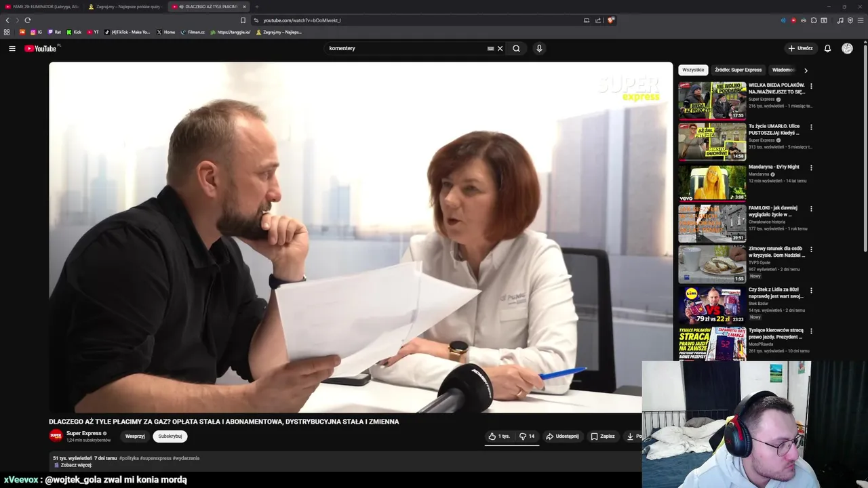The height and width of the screenshot is (488, 868).
Task: Switch to FAME 29: ELIMINATOR browser tab
Action: pyautogui.click(x=42, y=7)
